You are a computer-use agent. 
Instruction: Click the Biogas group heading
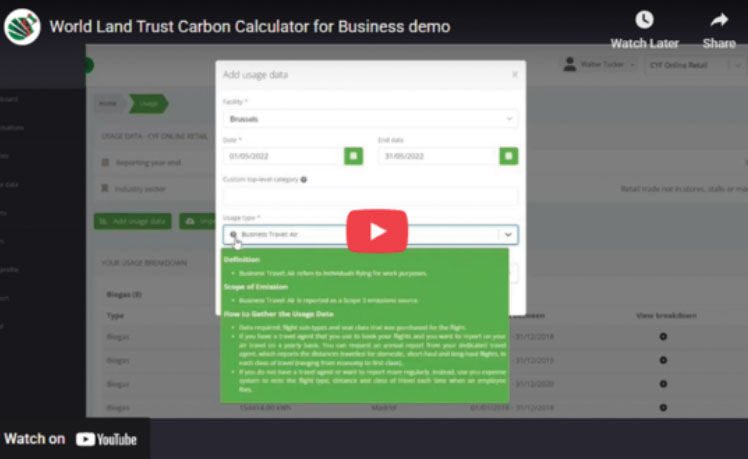124,294
